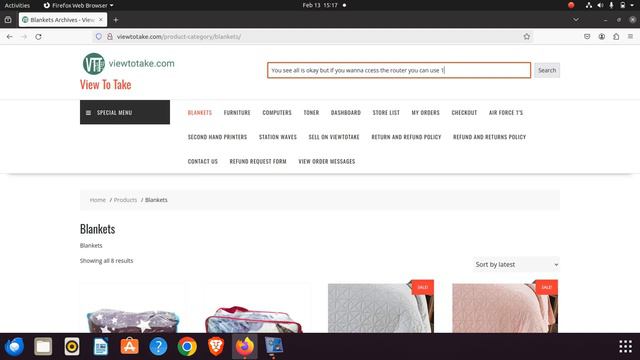Open Activities overview
The width and height of the screenshot is (640, 360).
point(17,5)
